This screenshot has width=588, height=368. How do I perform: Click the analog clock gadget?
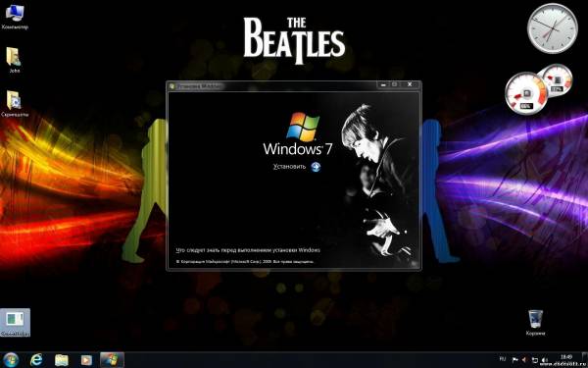pyautogui.click(x=553, y=28)
